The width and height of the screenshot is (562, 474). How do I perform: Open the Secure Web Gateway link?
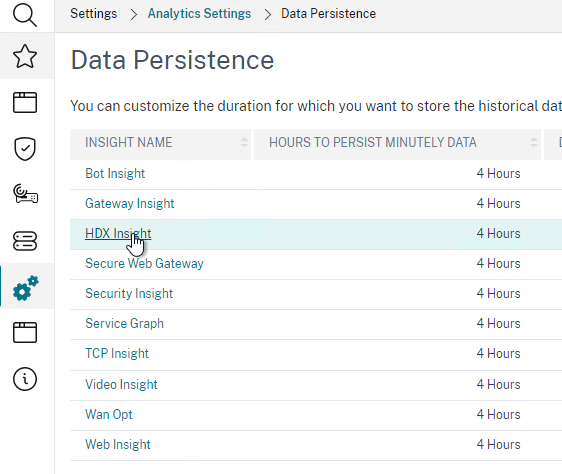(144, 264)
